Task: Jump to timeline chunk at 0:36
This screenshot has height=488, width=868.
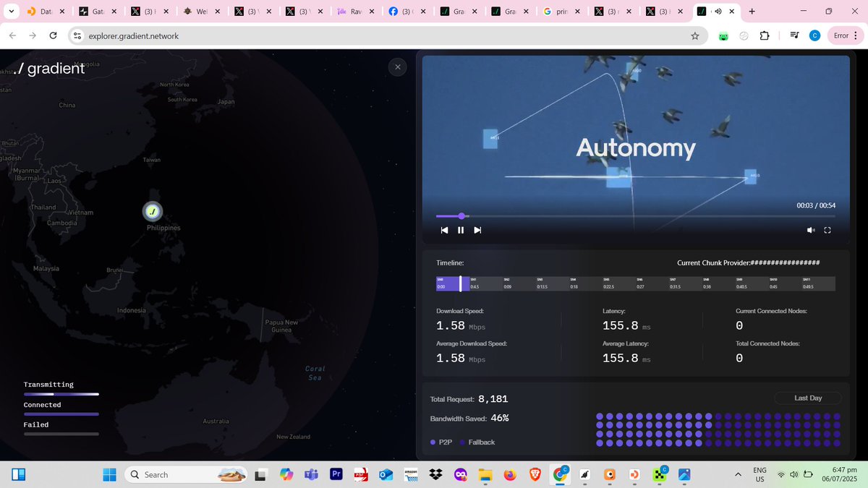Action: (x=718, y=283)
